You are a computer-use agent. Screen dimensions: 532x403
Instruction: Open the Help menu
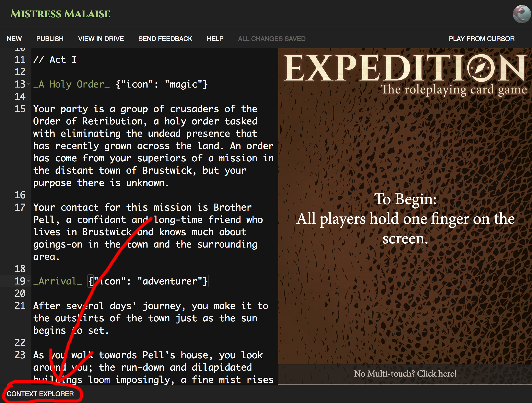coord(215,39)
